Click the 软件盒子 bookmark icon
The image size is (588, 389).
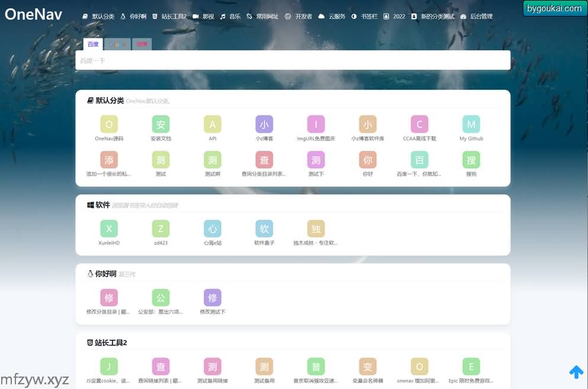264,229
